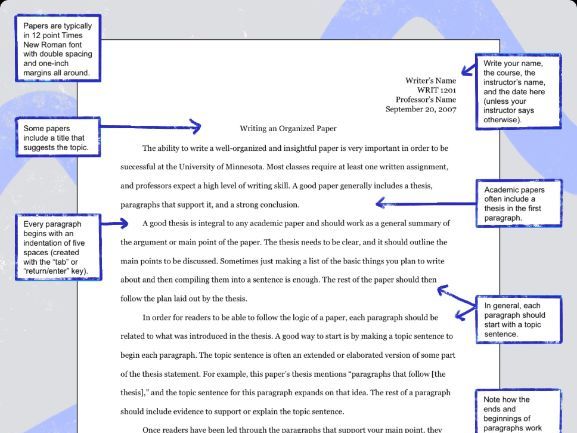Viewport: 577px width, 433px height.
Task: Click the line "related to what was introduced"
Action: 287,336
